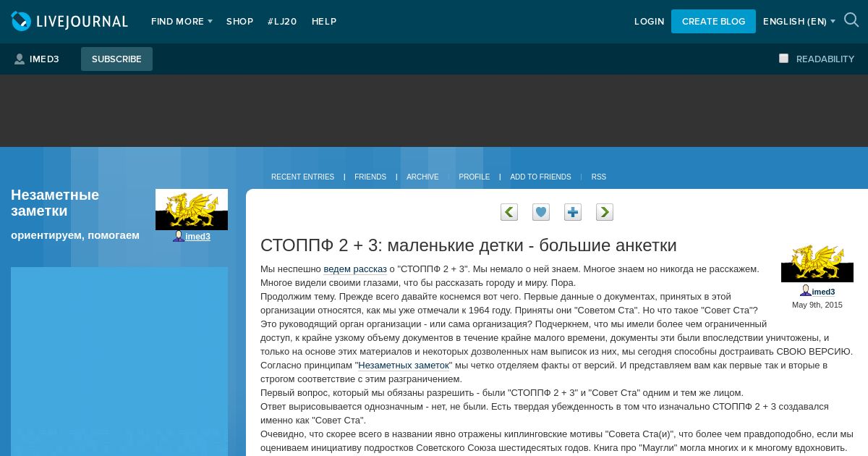
Task: Open post author dragon avatar
Action: (817, 262)
